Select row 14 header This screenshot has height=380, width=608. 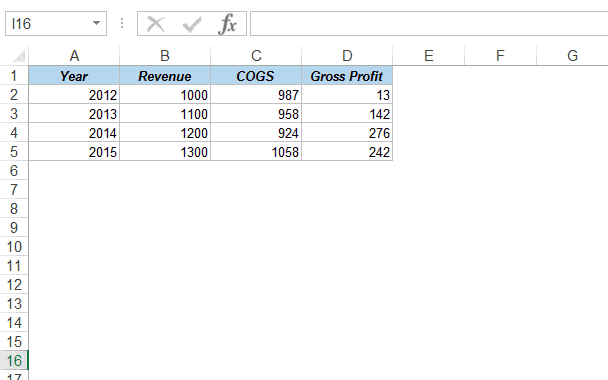pyautogui.click(x=14, y=323)
